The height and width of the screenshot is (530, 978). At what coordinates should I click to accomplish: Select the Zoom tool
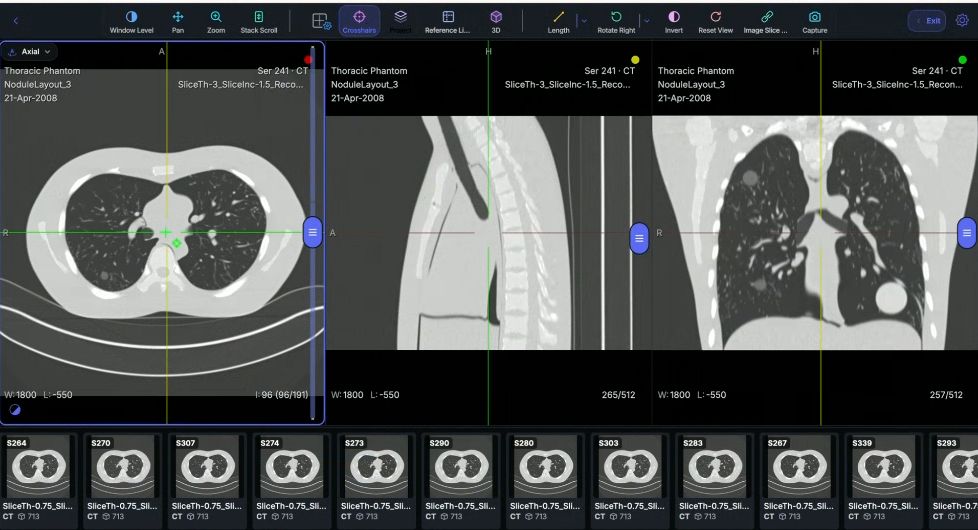point(216,22)
